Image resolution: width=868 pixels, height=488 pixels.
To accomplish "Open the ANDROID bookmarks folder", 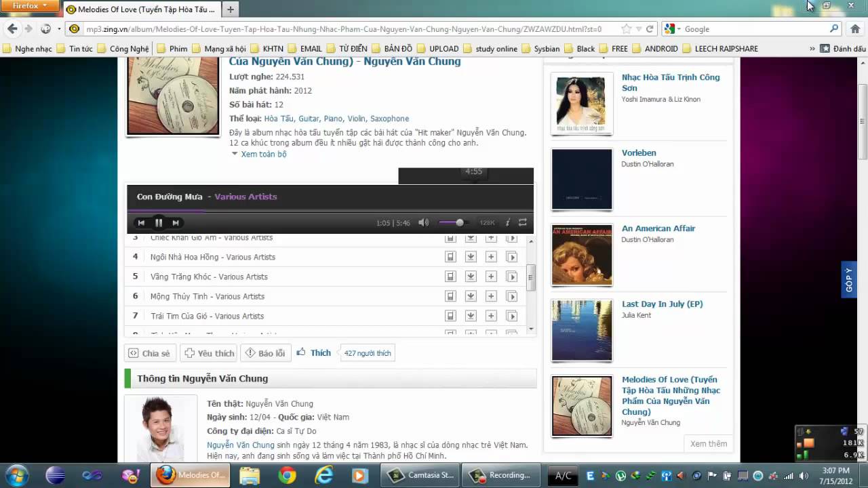I will click(x=656, y=49).
